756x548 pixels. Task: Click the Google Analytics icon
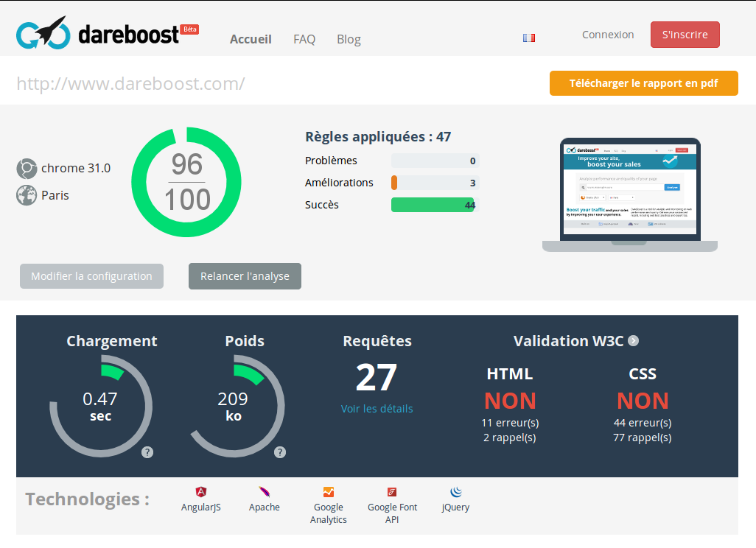click(x=329, y=492)
